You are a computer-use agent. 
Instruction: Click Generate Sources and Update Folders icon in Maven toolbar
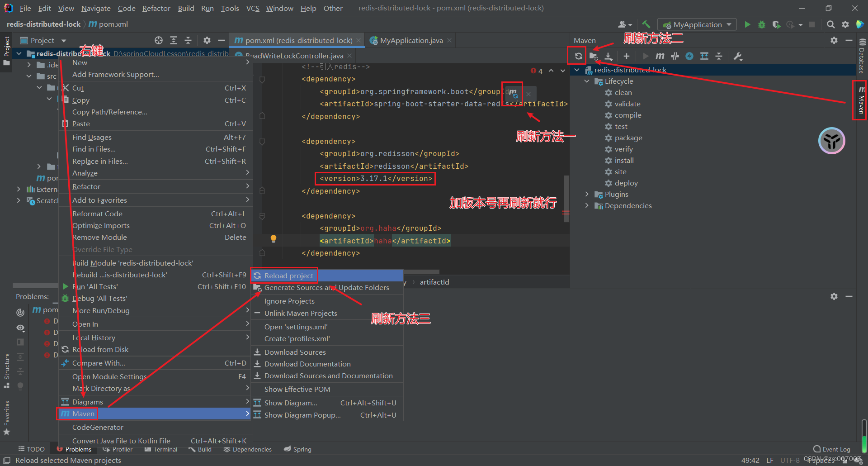pyautogui.click(x=594, y=56)
